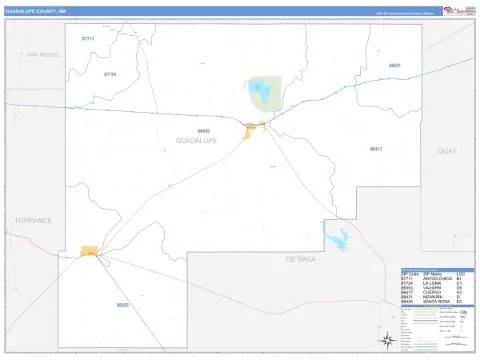Image resolution: width=480 pixels, height=360 pixels.
Task: Click the NEWKIRK row in ZIP index
Action: tap(431, 297)
